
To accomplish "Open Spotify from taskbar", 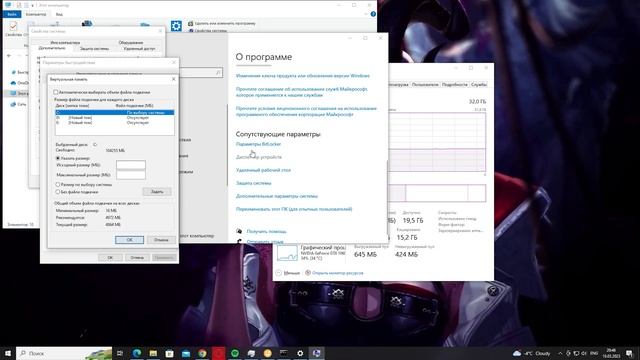I will coord(235,353).
